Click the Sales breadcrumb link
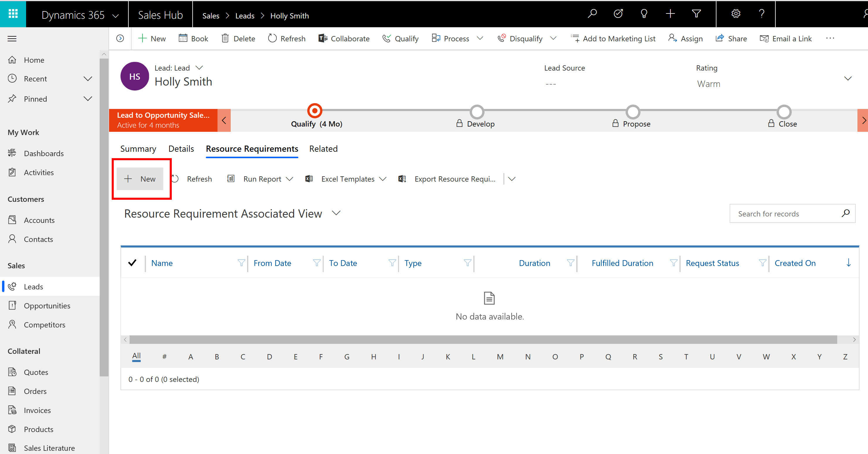The image size is (868, 454). [x=210, y=16]
